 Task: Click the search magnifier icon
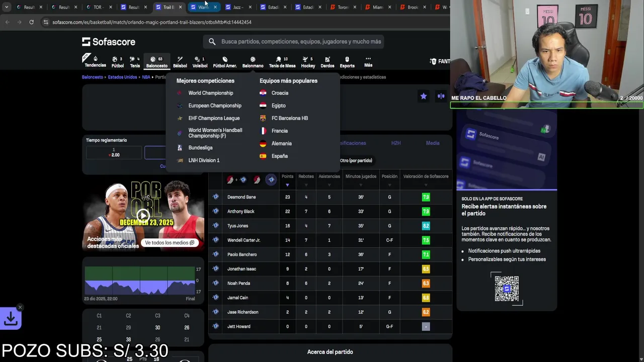(212, 42)
